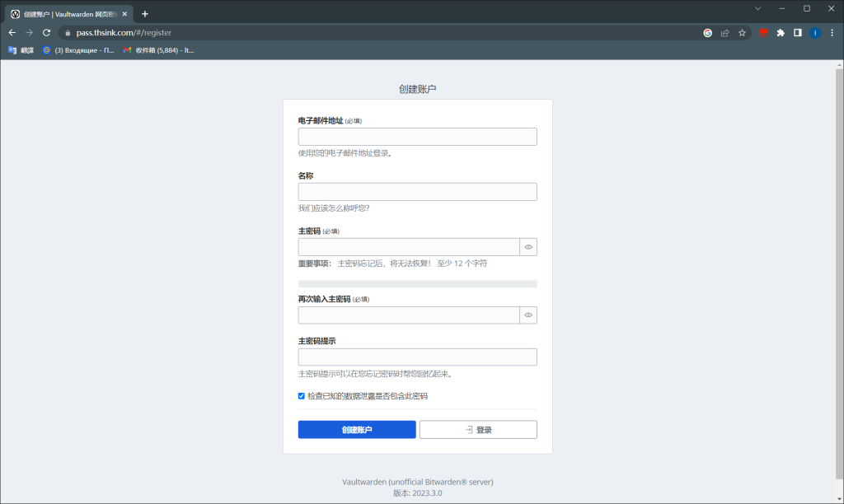Click the 电子邮件地址 input field

coord(417,136)
